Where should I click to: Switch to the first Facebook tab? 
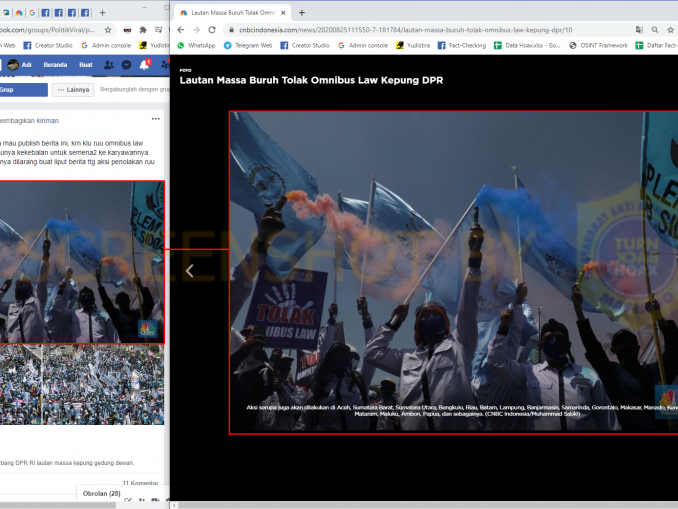(x=45, y=13)
